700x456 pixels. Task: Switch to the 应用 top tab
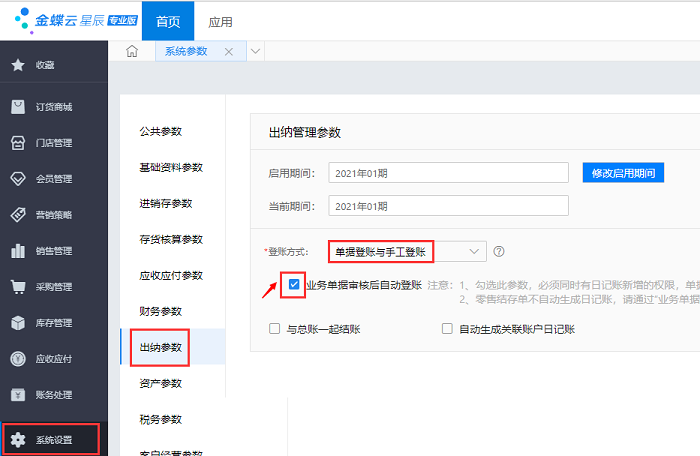pyautogui.click(x=220, y=21)
